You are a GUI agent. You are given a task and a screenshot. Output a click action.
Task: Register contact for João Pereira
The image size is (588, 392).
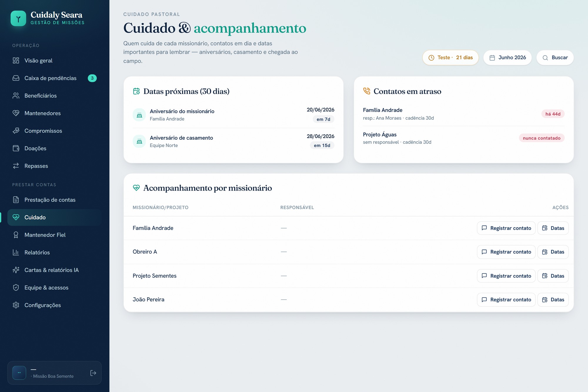pos(506,300)
